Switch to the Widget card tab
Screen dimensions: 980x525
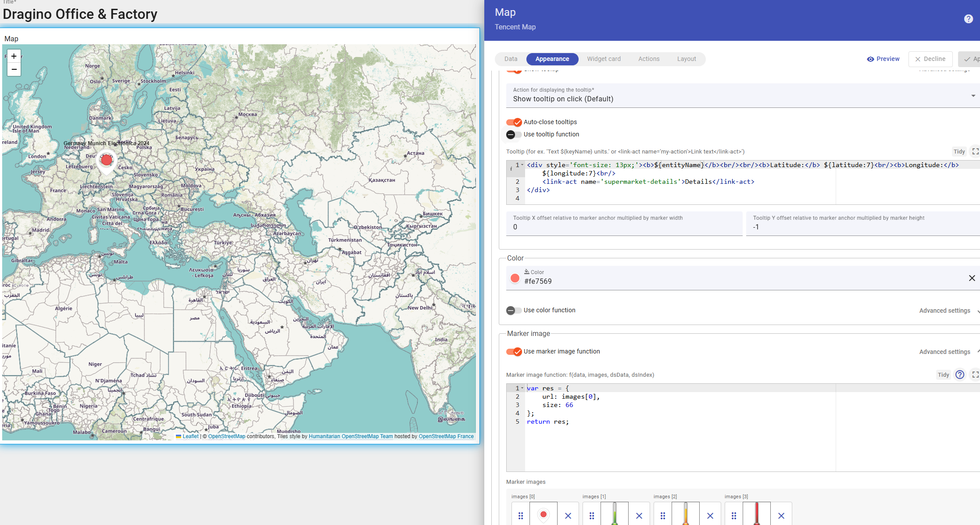click(604, 59)
